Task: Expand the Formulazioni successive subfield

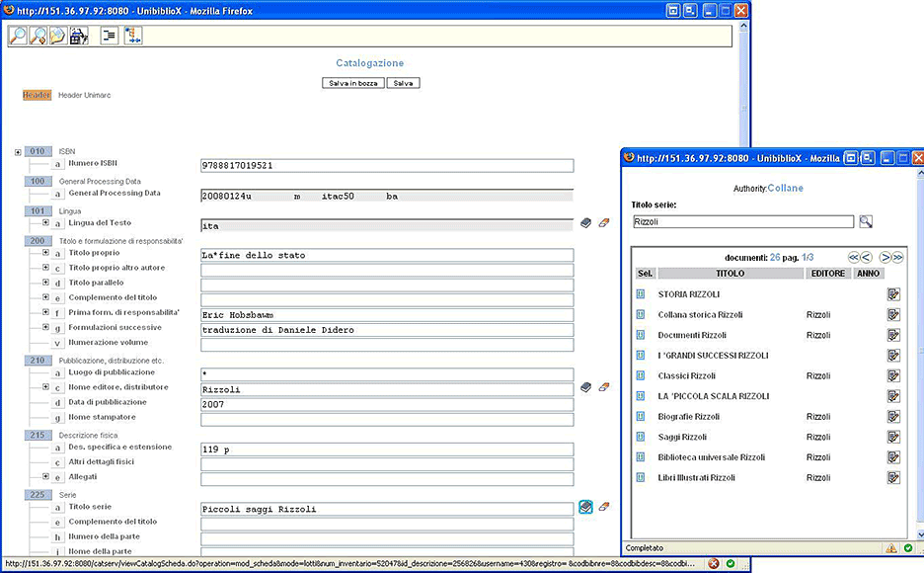Action: click(x=45, y=327)
